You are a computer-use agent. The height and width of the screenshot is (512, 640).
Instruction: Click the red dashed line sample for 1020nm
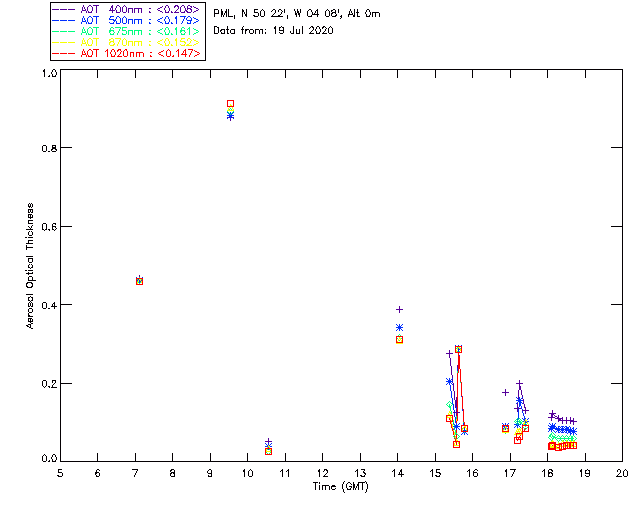point(64,53)
